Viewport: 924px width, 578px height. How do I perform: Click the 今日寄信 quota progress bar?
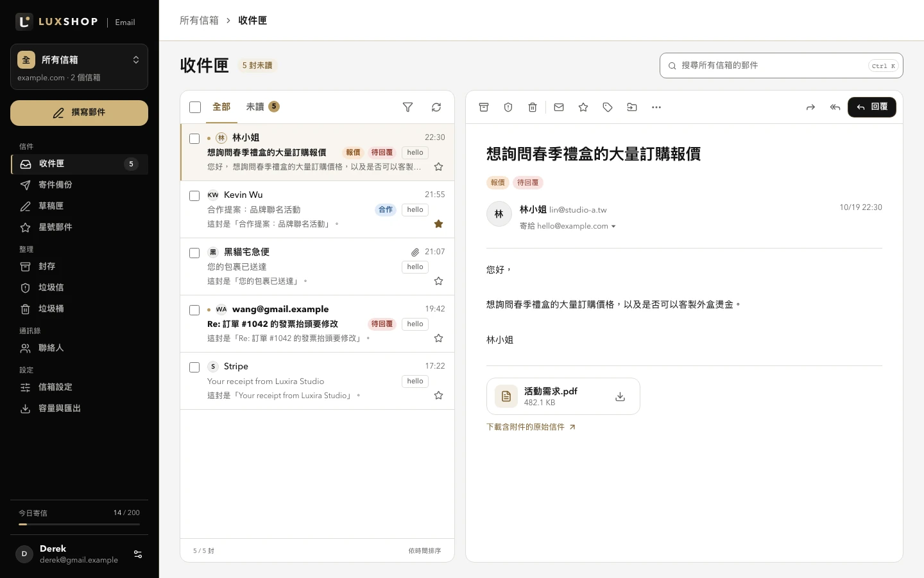click(79, 524)
